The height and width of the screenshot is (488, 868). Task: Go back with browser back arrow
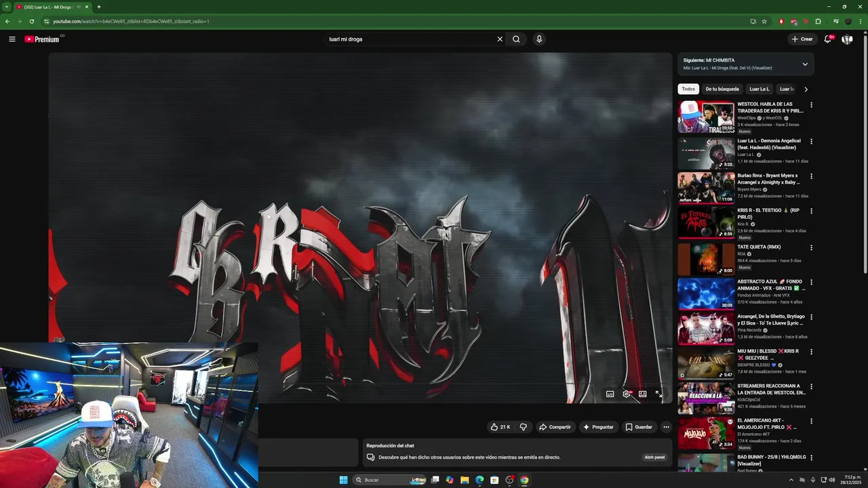tap(7, 21)
